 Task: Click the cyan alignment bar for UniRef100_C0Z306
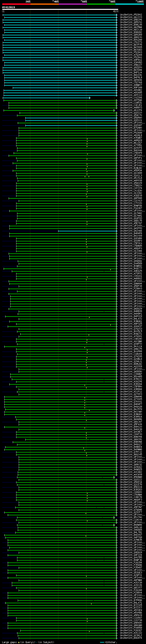pyautogui.click(x=47, y=98)
